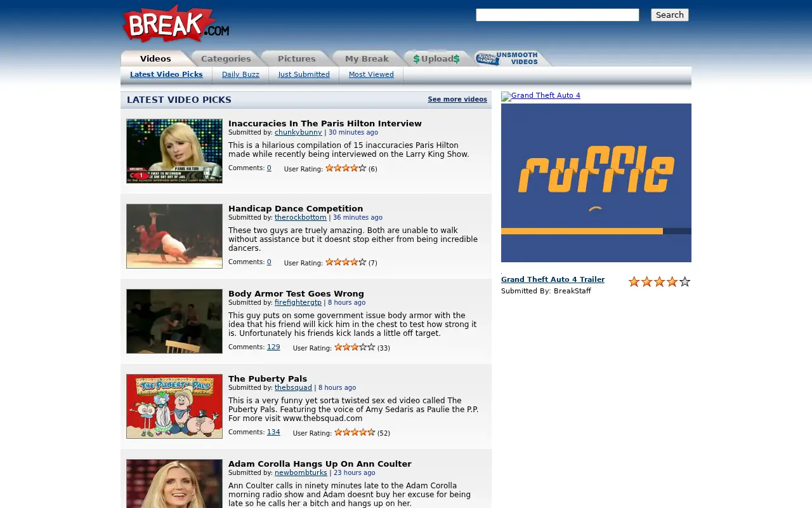View submitter thebsquad's profile
The width and height of the screenshot is (812, 508).
click(293, 387)
